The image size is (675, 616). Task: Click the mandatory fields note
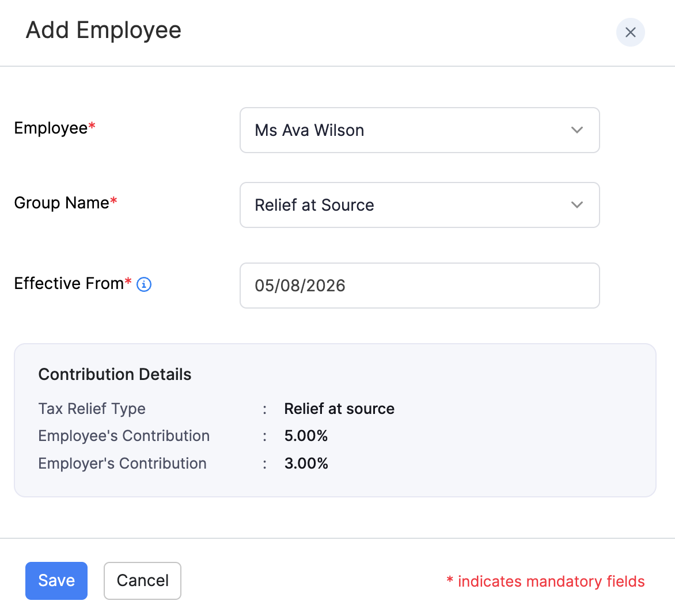coord(545,581)
